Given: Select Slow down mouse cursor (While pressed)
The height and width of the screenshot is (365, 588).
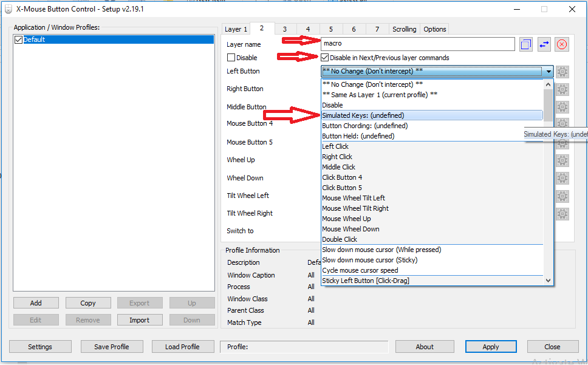Looking at the screenshot, I should (432, 250).
